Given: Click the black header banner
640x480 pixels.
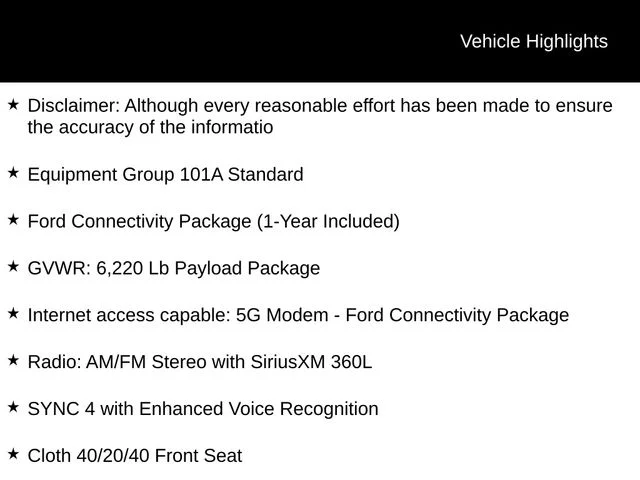Looking at the screenshot, I should (320, 41).
